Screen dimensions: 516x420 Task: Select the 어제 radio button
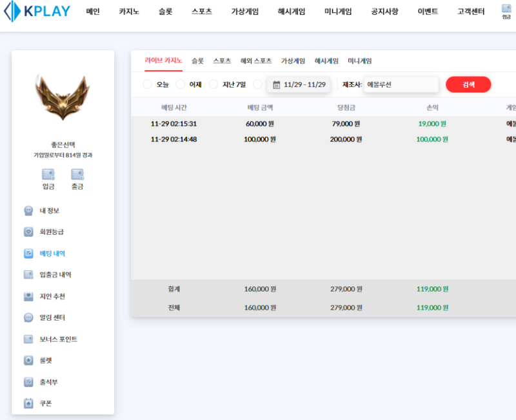(x=181, y=84)
